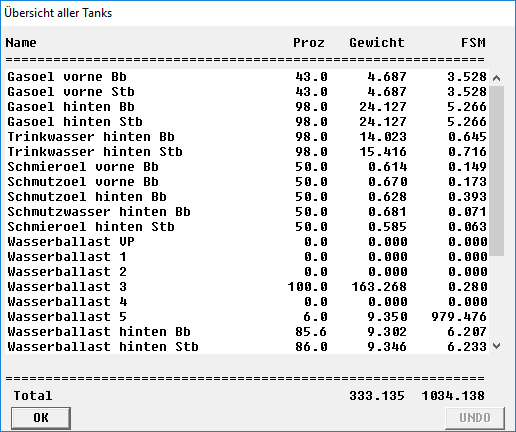Viewport: 516px width, 432px height.
Task: Click the weight value 14.023
Action: point(383,137)
